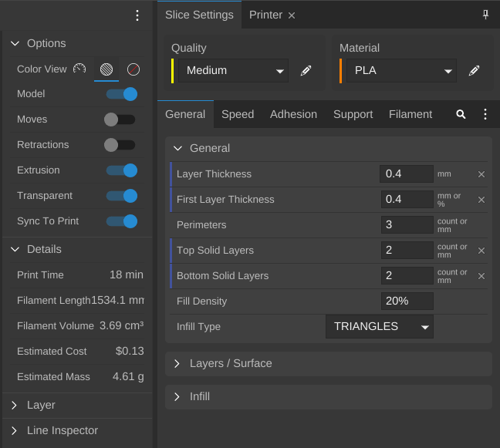Enable the Moves switch
The width and height of the screenshot is (500, 448).
[120, 120]
